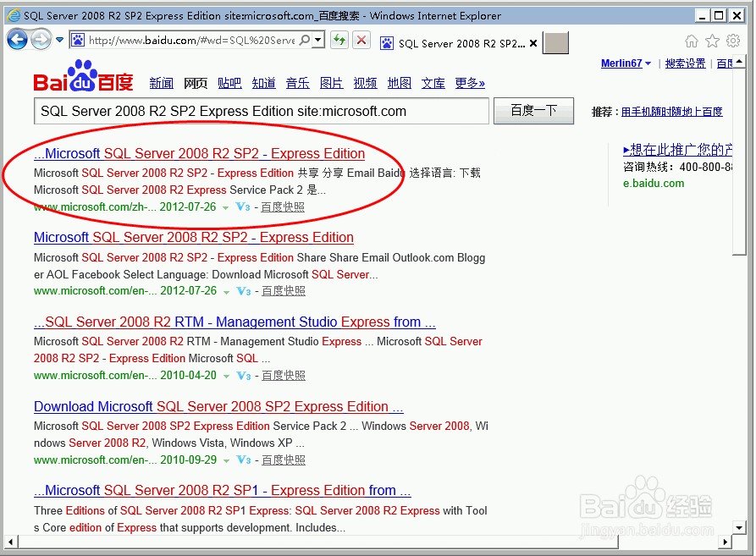Click horizontal scrollbar left arrow
Image resolution: width=756 pixels, height=556 pixels.
tap(11, 542)
